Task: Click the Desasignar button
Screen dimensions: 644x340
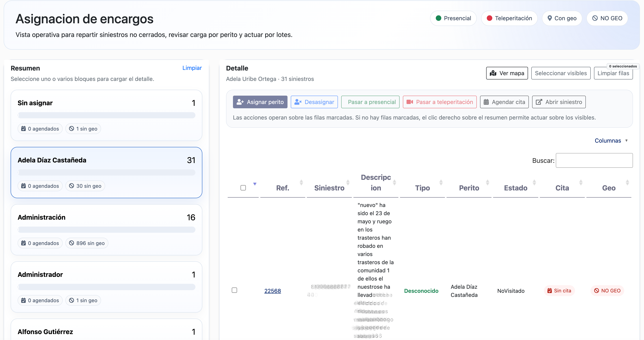Action: [x=314, y=102]
